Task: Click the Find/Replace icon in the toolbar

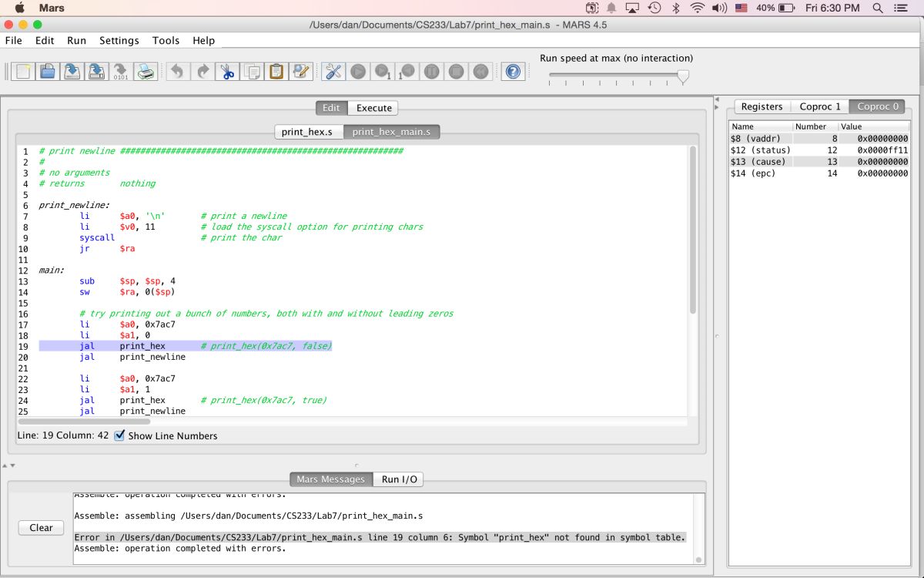Action: coord(300,72)
